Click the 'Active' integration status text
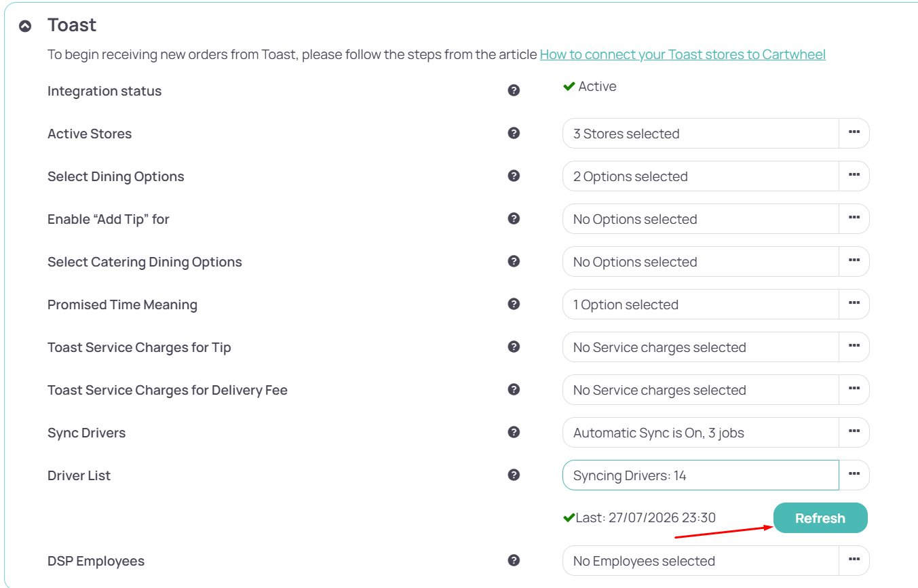This screenshot has height=588, width=918. [x=597, y=86]
